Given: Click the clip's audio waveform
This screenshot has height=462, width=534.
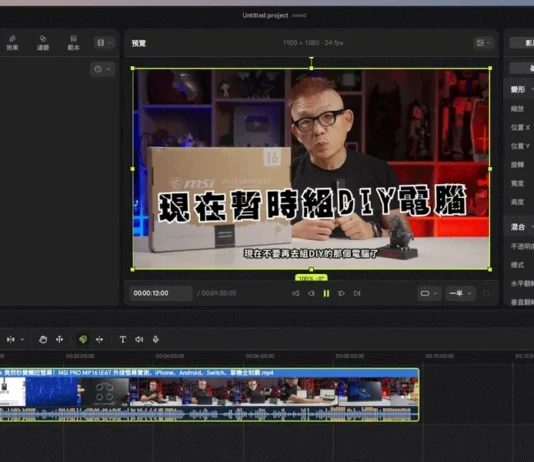Looking at the screenshot, I should pos(209,414).
